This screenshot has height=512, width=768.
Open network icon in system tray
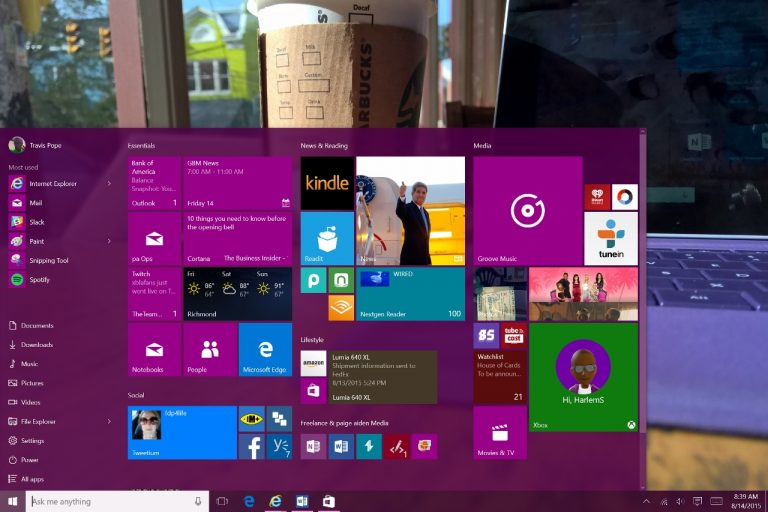tap(664, 502)
